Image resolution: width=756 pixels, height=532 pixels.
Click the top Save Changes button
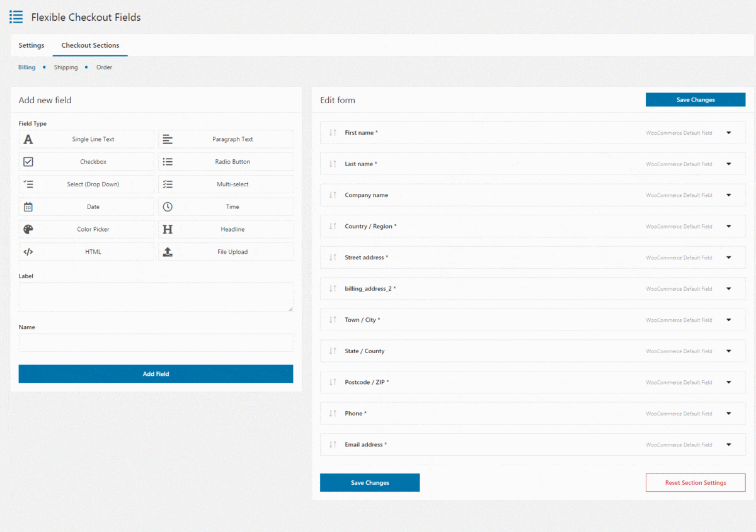(696, 99)
